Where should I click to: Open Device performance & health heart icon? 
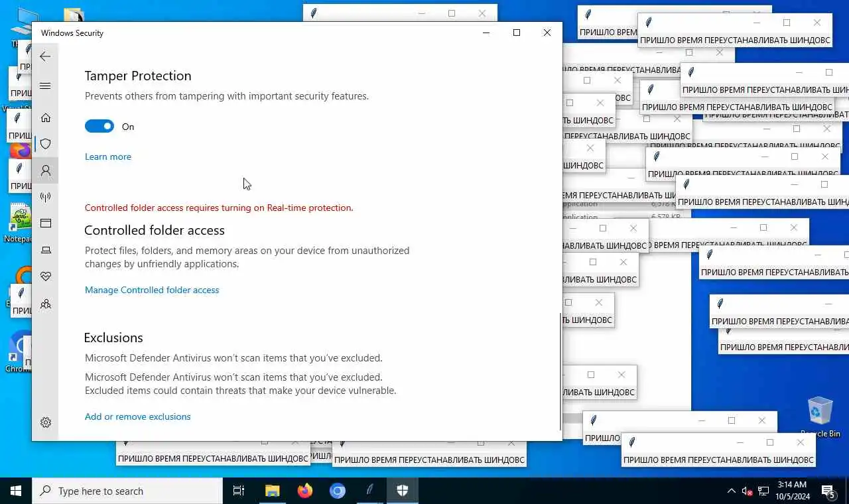coord(46,277)
